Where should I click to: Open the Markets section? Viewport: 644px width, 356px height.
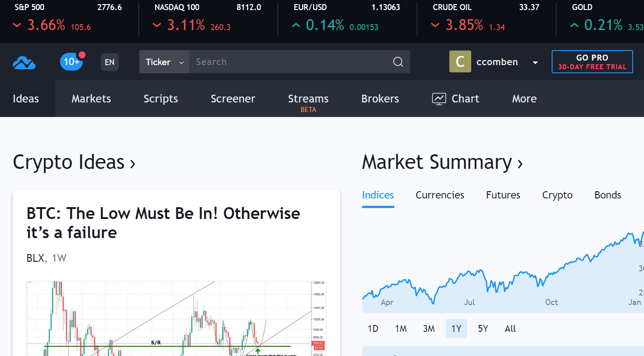pos(91,98)
